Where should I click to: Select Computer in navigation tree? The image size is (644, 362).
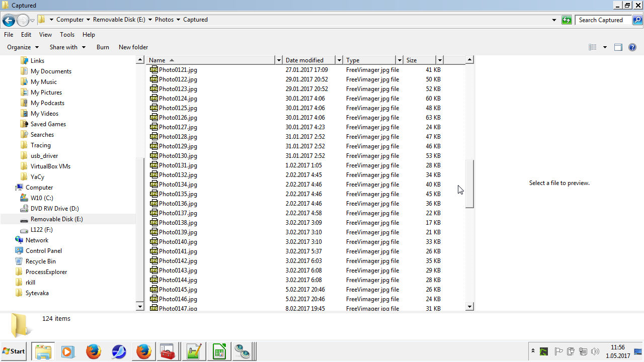click(39, 188)
